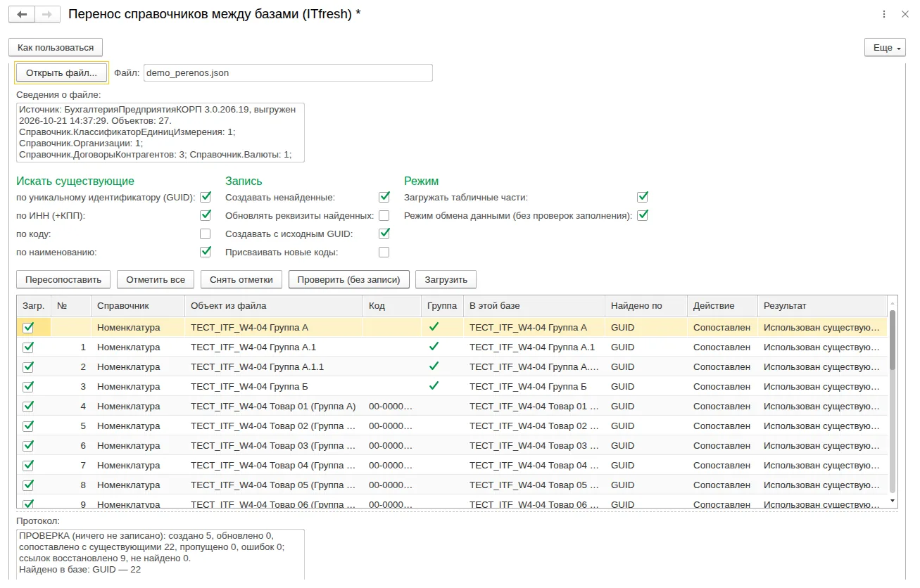This screenshot has width=920, height=588.
Task: Toggle the Создавать ненайденные checkbox
Action: coord(384,197)
